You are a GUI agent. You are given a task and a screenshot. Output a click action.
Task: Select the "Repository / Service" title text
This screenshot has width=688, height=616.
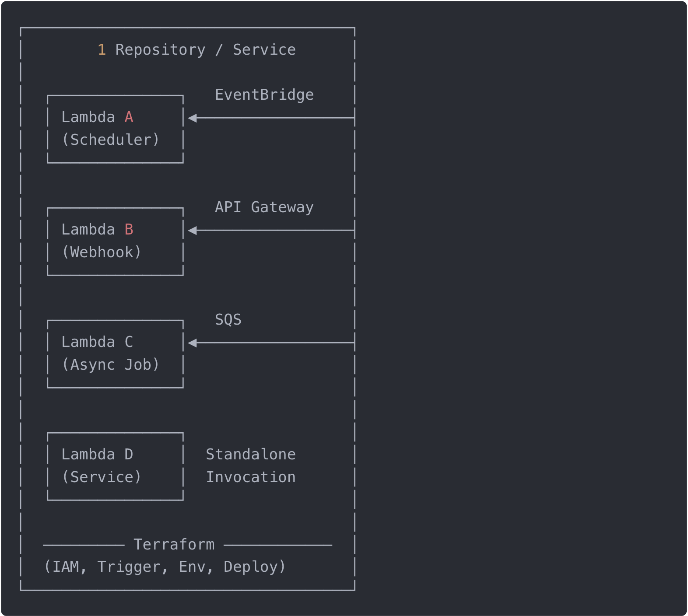tap(205, 50)
